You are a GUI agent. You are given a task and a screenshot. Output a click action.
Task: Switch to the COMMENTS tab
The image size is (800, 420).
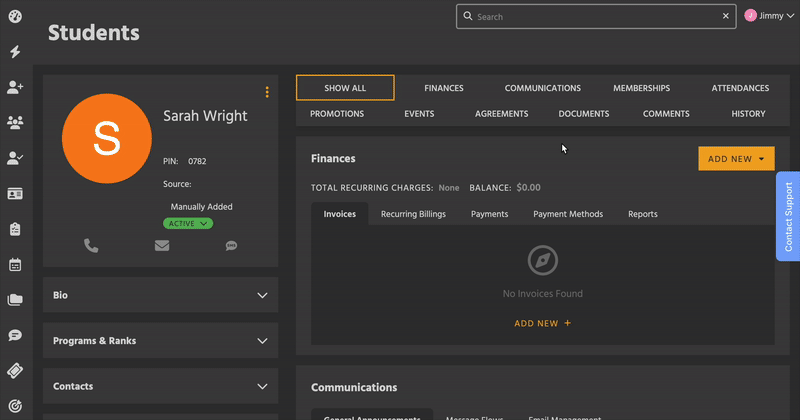pos(666,114)
